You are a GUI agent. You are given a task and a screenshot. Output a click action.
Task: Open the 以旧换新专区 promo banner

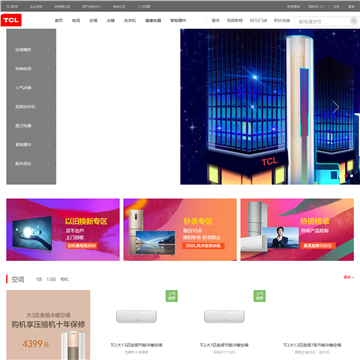tap(63, 230)
